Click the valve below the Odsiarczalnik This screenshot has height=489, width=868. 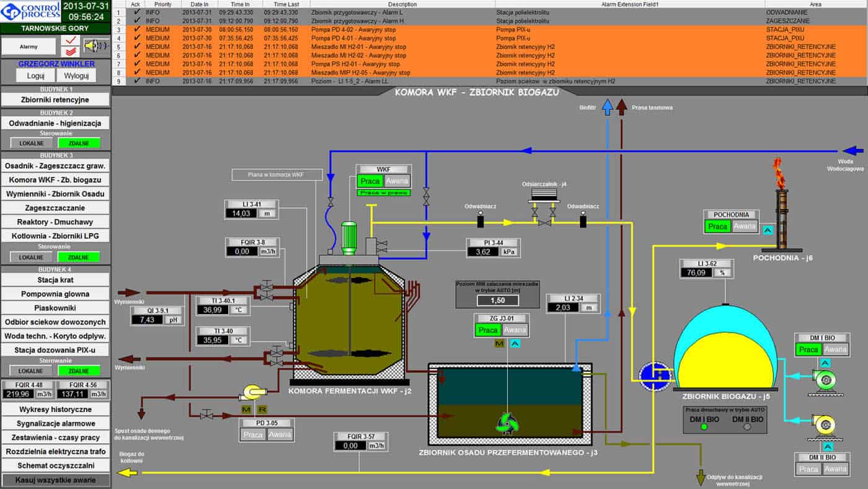[x=544, y=222]
